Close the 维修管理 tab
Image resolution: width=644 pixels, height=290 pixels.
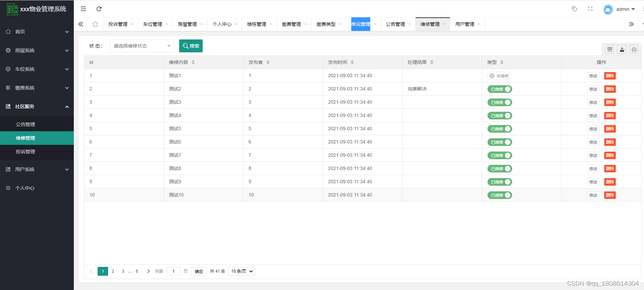(444, 24)
